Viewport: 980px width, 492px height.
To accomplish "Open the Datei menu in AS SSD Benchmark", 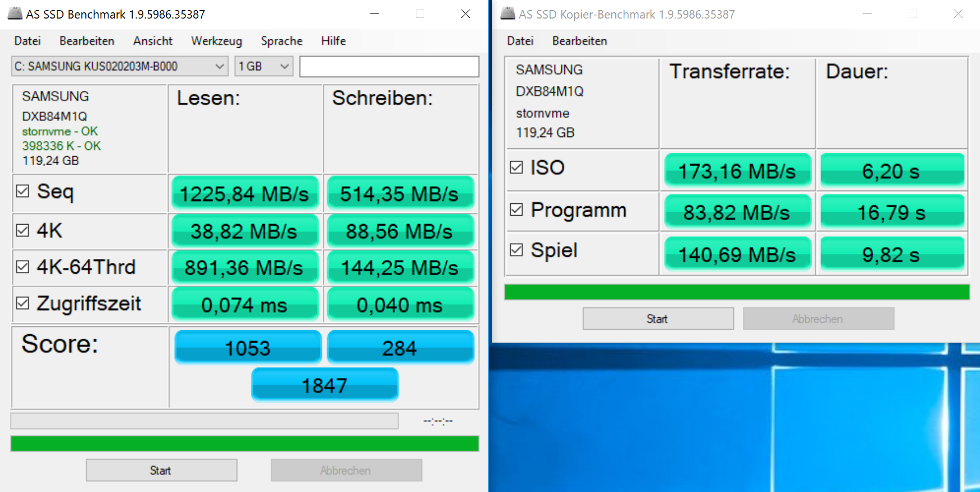I will point(28,41).
